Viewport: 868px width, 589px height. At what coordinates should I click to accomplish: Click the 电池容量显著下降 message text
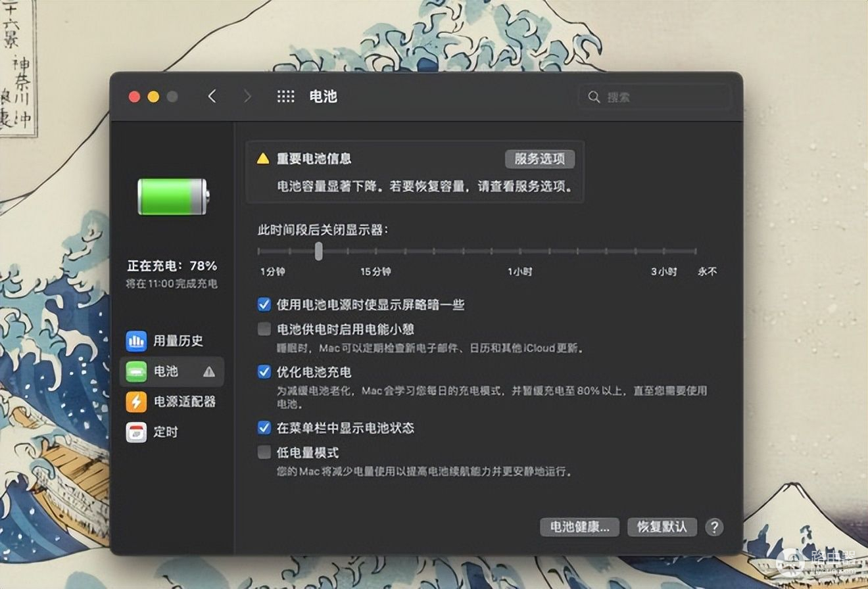(x=424, y=186)
